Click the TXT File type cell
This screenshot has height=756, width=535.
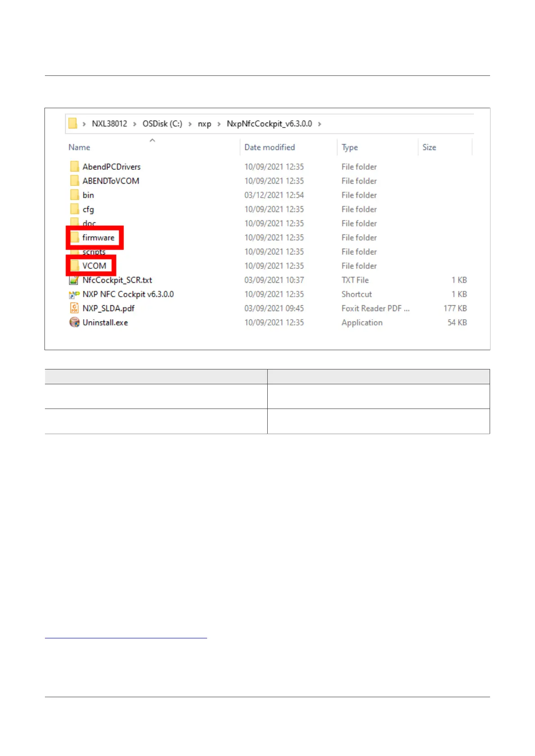click(x=355, y=280)
